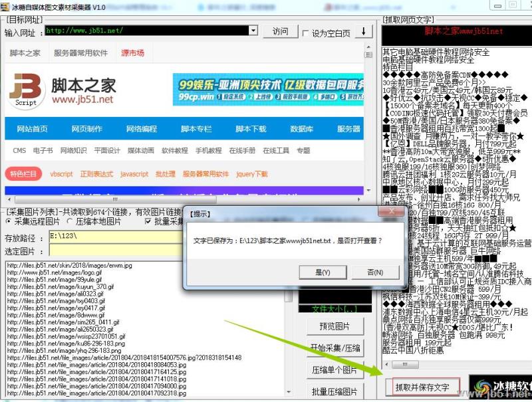Open 数据库 nav tab
The image size is (532, 402).
pos(301,129)
